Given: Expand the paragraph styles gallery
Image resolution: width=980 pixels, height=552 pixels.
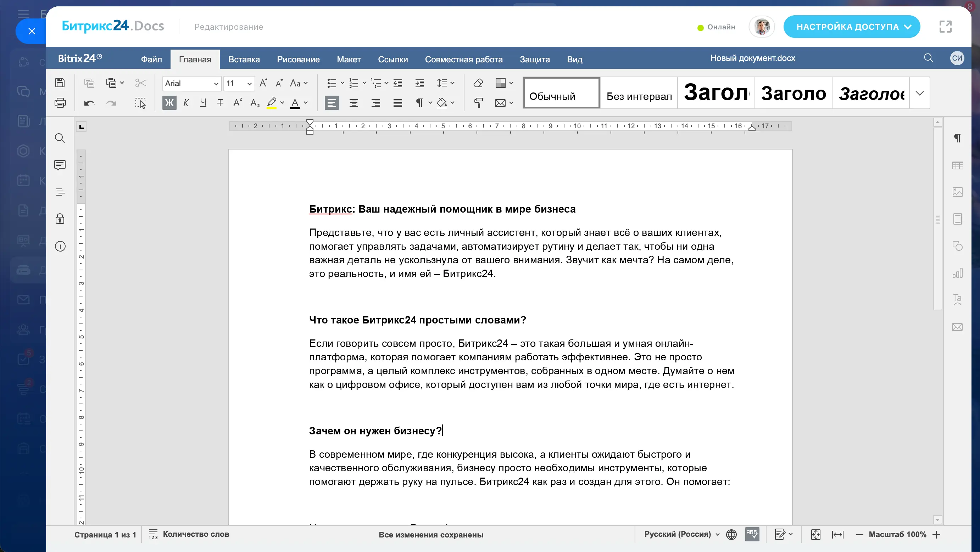Looking at the screenshot, I should 919,93.
